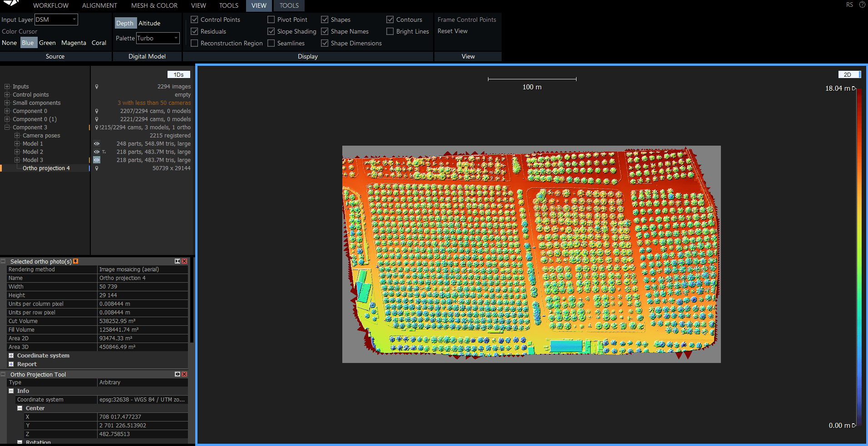Select the Magenta cursor color
This screenshot has width=868, height=446.
[x=74, y=43]
